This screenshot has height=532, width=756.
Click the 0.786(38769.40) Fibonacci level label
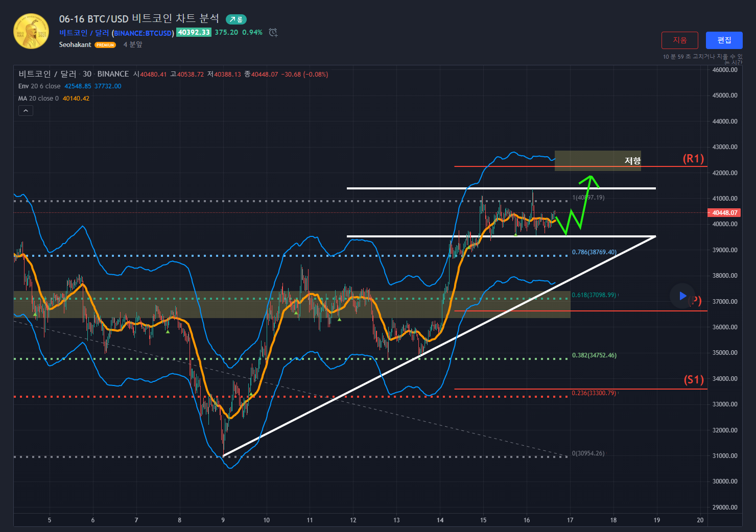594,252
